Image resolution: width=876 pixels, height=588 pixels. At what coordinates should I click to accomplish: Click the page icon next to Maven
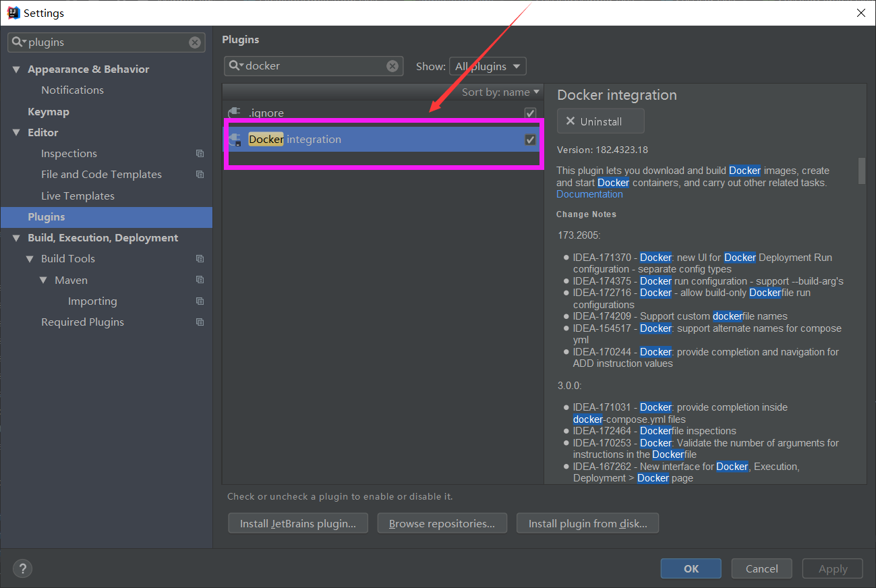(x=200, y=280)
